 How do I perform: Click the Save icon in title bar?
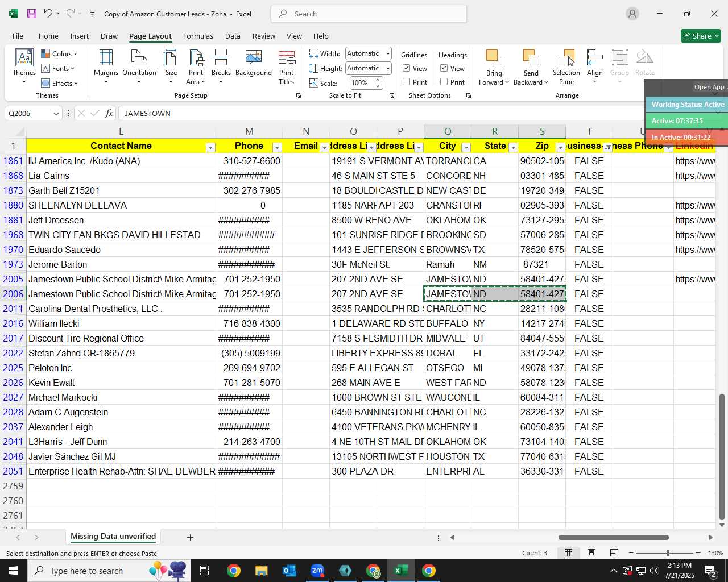pos(32,14)
